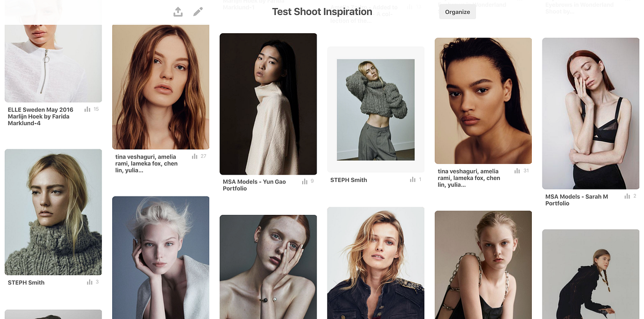Open the embellished dark jacket portrait pin
Image resolution: width=644 pixels, height=319 pixels.
coord(376,263)
